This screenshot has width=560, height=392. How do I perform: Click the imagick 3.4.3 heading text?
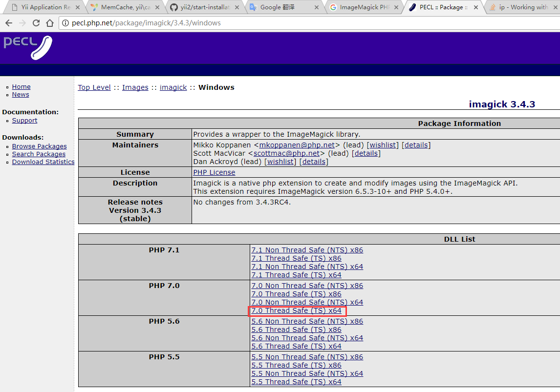[x=502, y=104]
